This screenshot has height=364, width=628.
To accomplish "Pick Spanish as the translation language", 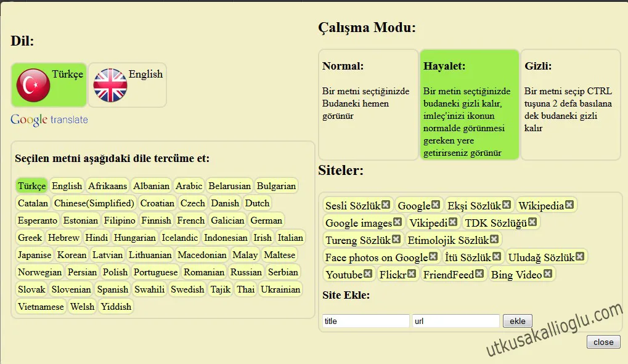I will 113,289.
